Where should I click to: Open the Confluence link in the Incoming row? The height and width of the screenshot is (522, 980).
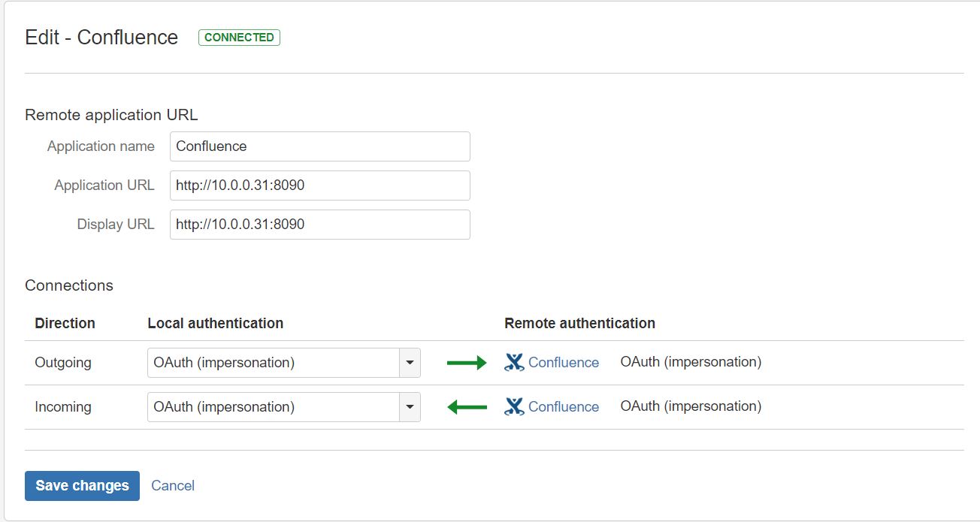[564, 407]
